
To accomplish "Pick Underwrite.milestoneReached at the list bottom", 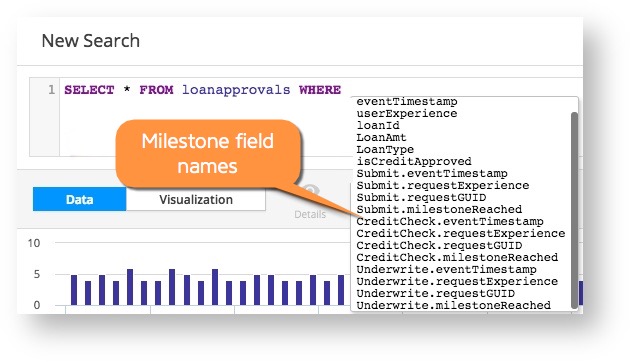I will point(454,306).
